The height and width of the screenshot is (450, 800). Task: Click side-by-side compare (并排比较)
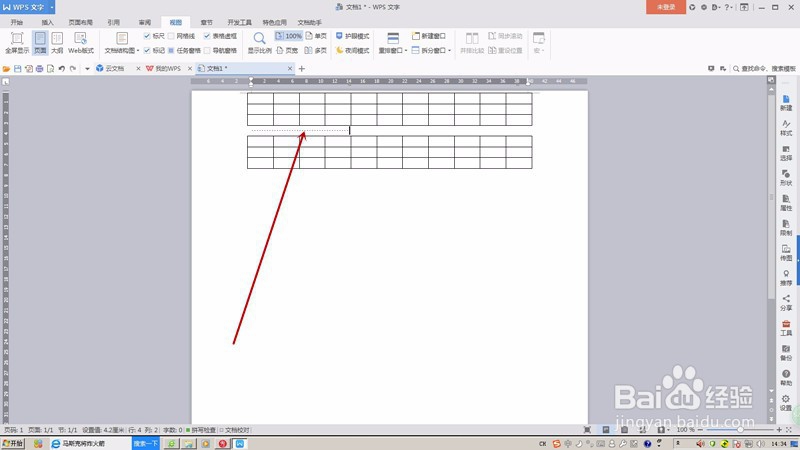(x=472, y=42)
